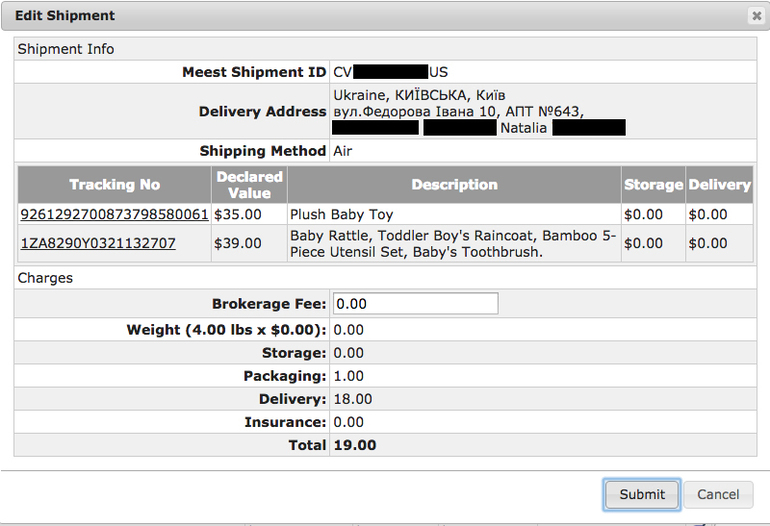Select the Plush Baby Toy description cell
770x526 pixels.
(341, 214)
